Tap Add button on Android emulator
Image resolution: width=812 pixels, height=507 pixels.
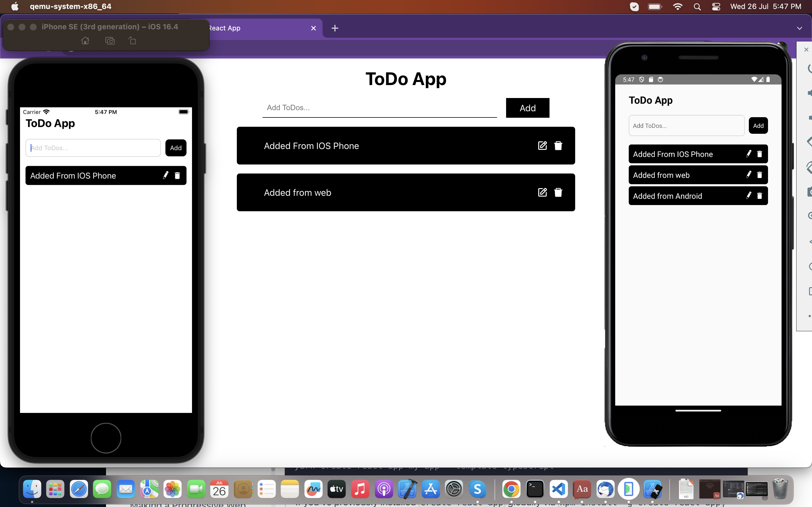758,126
